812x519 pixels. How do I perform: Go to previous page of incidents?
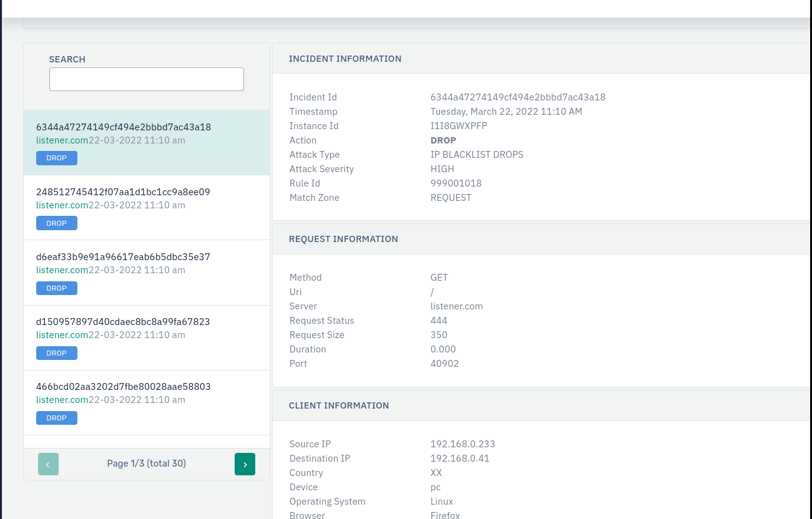coord(48,464)
